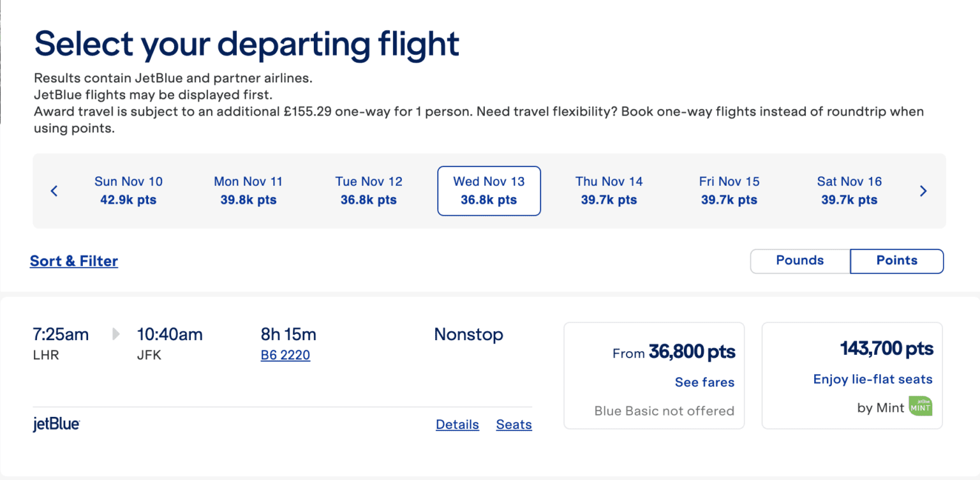Switch currency display to Pounds

coord(799,260)
